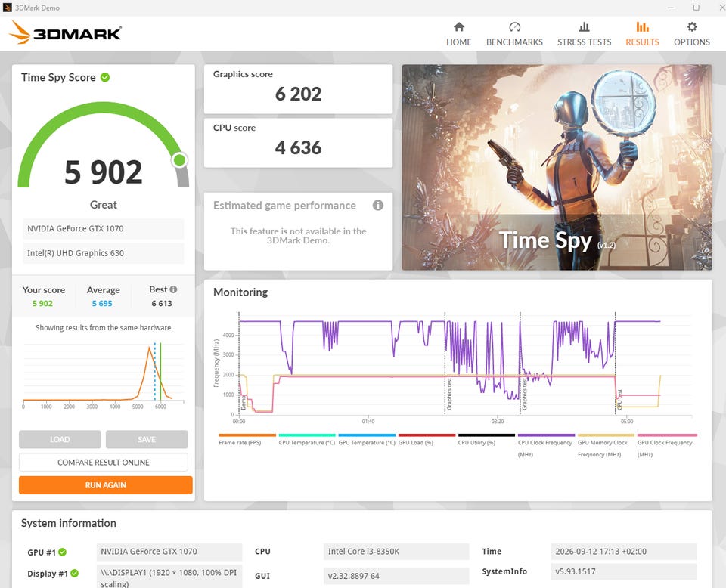The height and width of the screenshot is (588, 726).
Task: Click the Demo marker on the monitoring chart
Action: (243, 403)
